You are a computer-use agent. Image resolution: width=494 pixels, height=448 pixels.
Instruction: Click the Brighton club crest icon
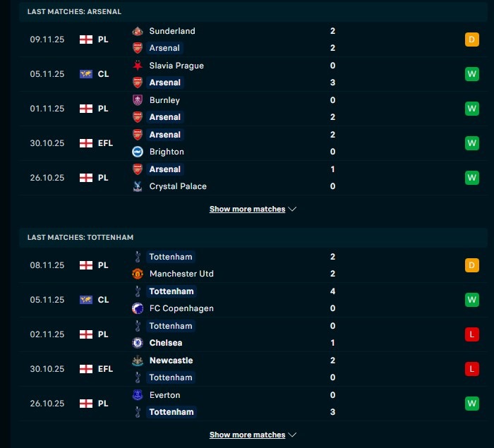click(x=138, y=152)
